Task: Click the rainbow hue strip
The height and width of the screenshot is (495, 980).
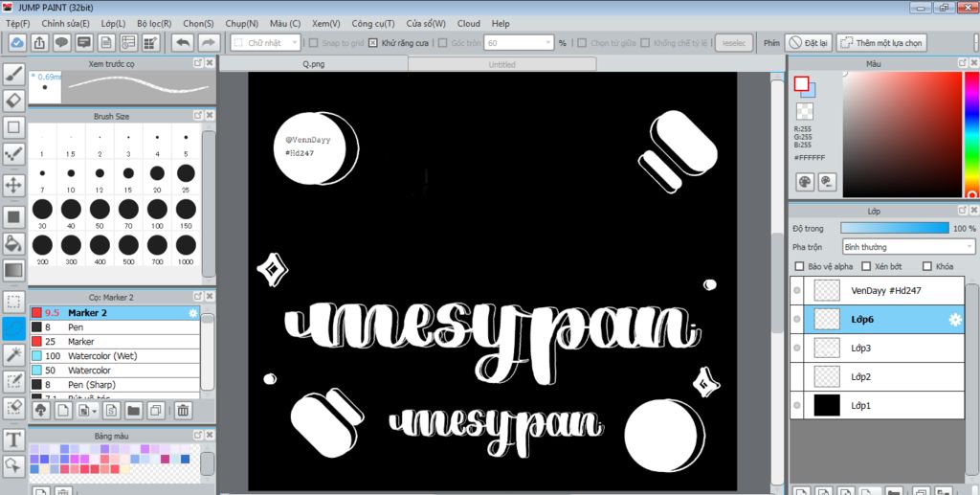Action: (x=972, y=134)
